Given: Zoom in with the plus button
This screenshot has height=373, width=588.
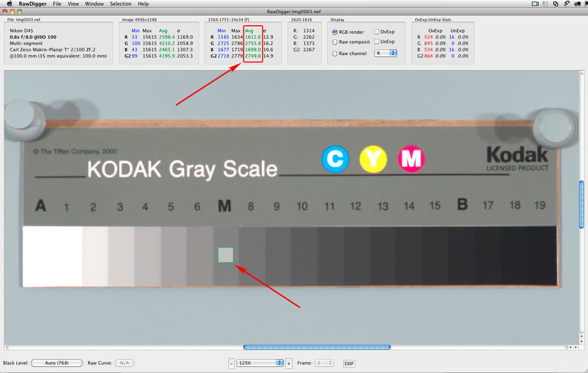Looking at the screenshot, I should tap(288, 363).
